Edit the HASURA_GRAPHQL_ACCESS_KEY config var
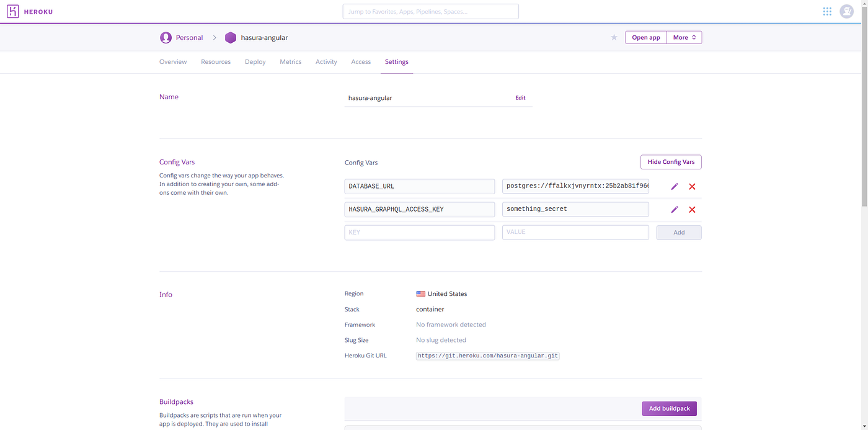 tap(675, 209)
